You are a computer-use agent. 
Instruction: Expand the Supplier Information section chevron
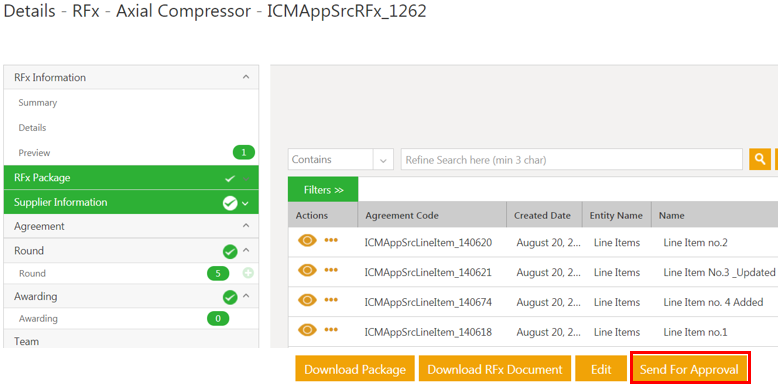246,203
